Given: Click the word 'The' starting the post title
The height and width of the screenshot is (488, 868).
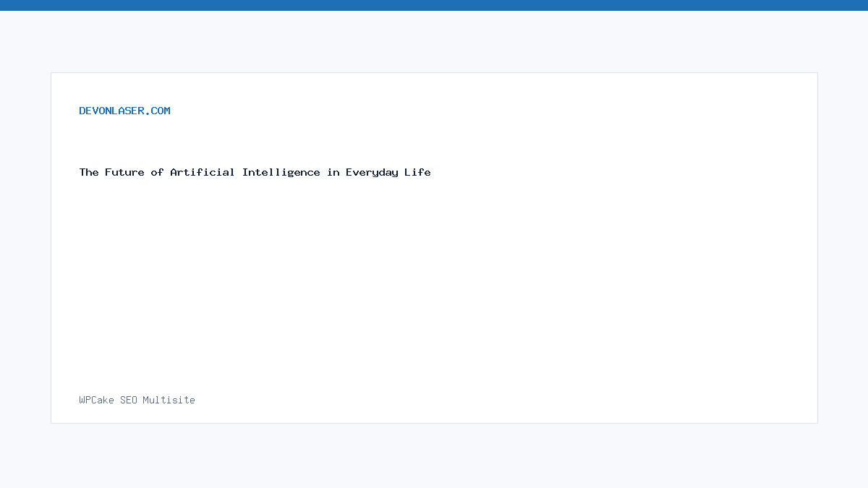Looking at the screenshot, I should pyautogui.click(x=89, y=172).
